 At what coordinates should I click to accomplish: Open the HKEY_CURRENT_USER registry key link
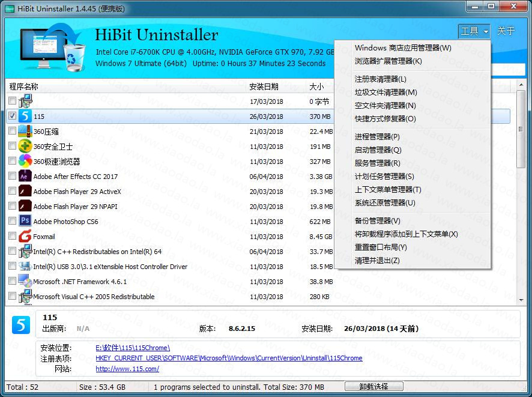click(x=229, y=358)
